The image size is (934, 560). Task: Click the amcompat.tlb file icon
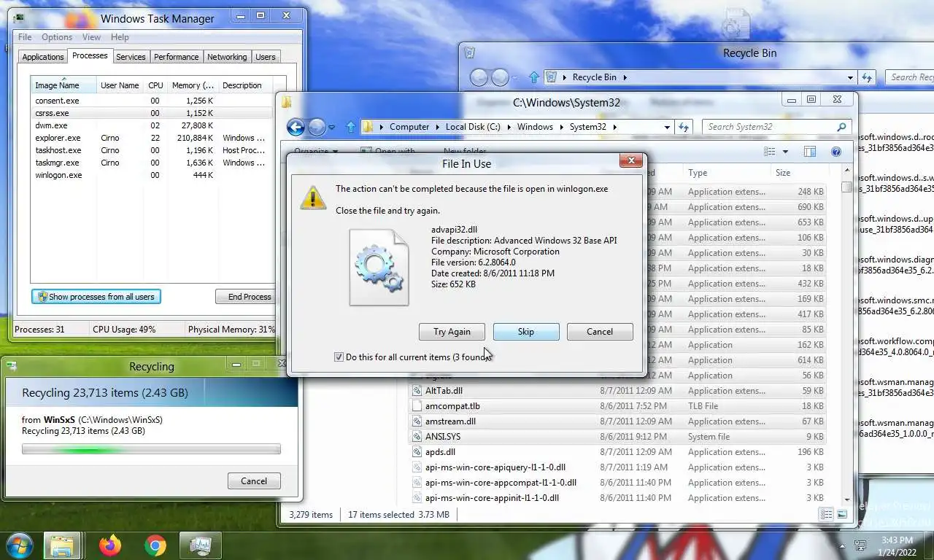click(x=417, y=406)
